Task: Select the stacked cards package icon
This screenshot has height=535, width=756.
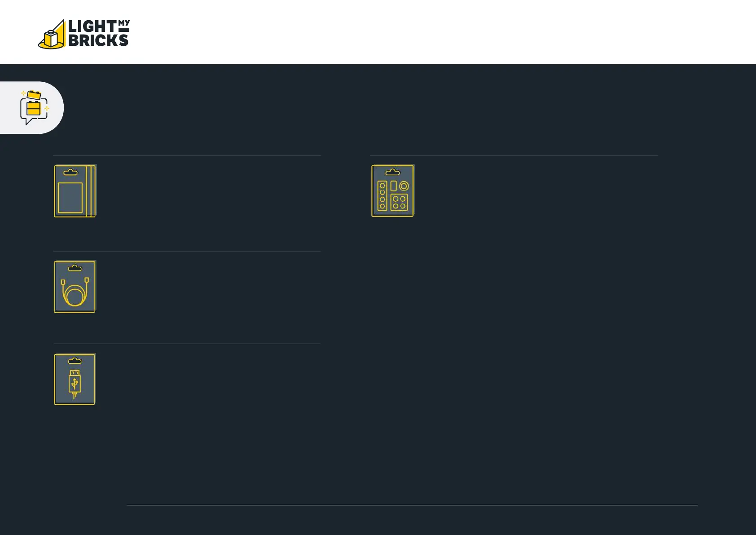Action: click(75, 191)
